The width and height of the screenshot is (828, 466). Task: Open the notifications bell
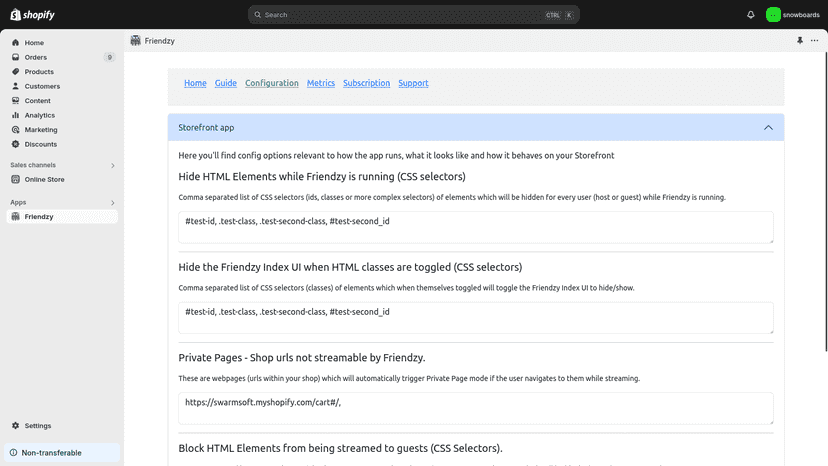coord(750,15)
